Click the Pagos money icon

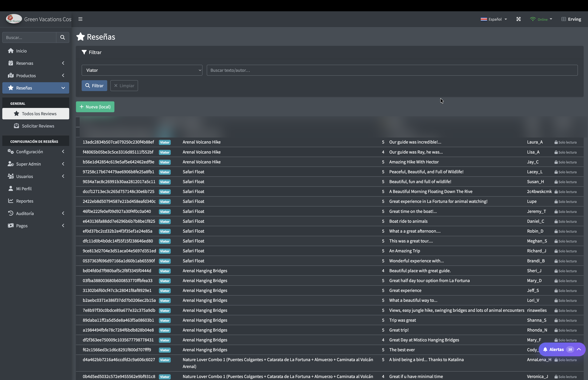[11, 225]
